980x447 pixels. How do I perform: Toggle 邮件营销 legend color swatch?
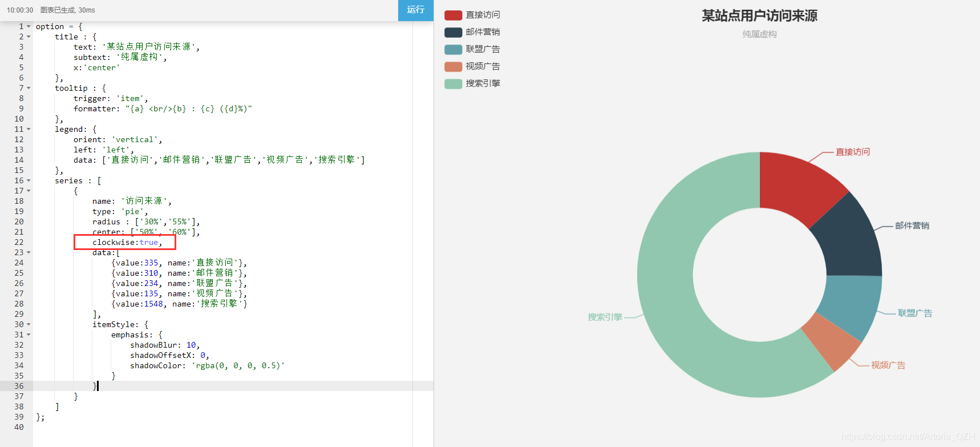click(453, 32)
